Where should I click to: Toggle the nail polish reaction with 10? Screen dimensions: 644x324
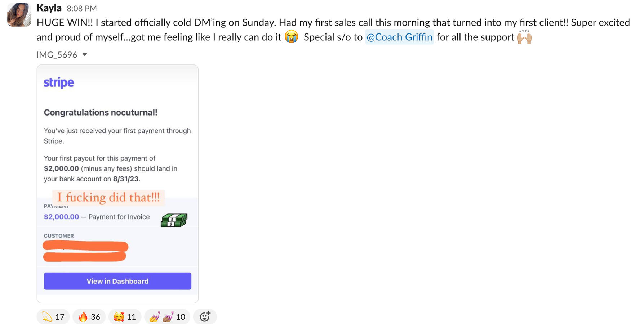[167, 316]
